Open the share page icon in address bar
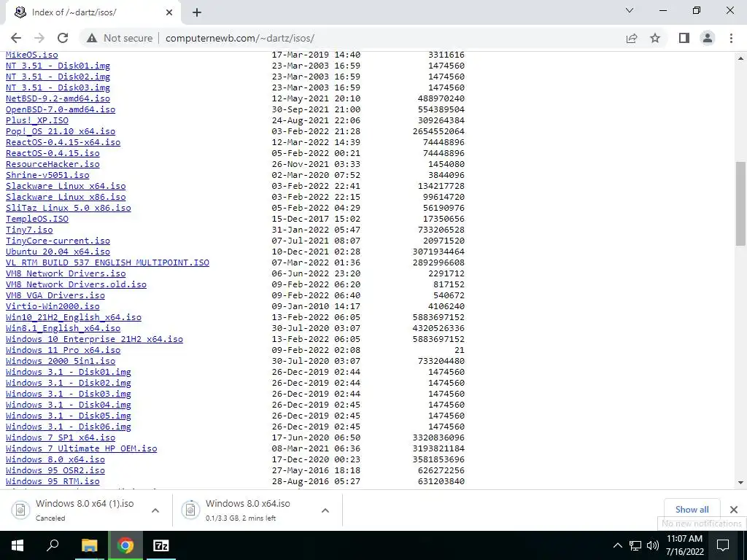 (x=632, y=38)
